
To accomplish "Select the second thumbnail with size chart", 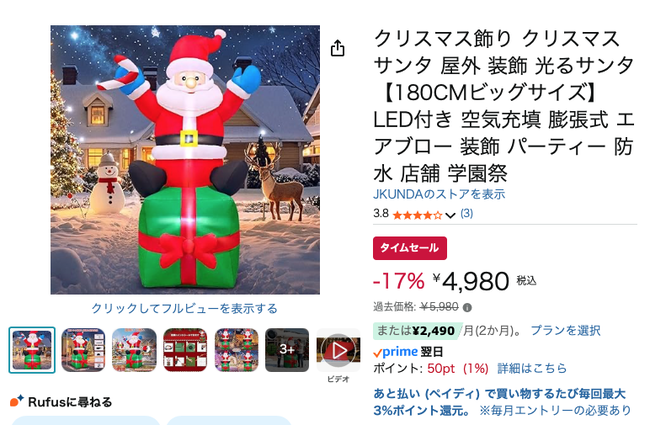I will pyautogui.click(x=83, y=350).
